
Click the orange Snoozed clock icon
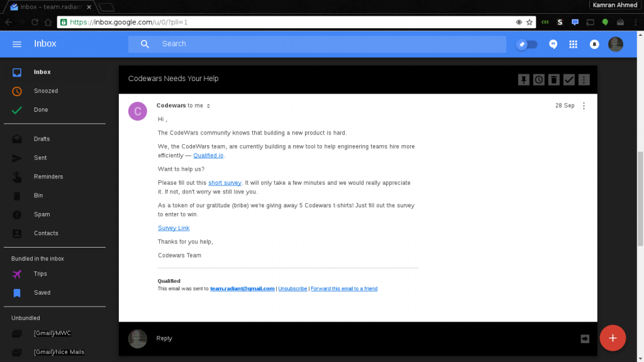(17, 91)
